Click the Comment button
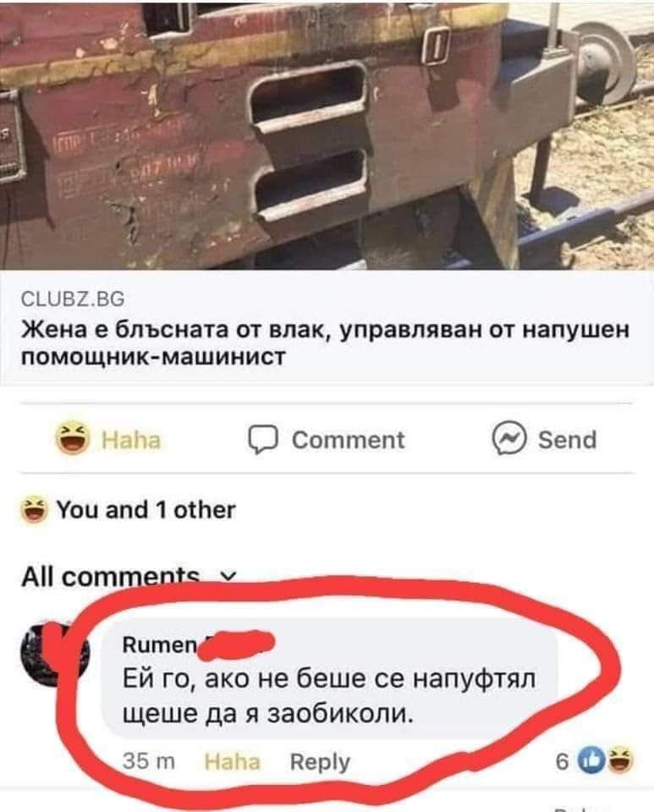654x812 pixels. 327,440
